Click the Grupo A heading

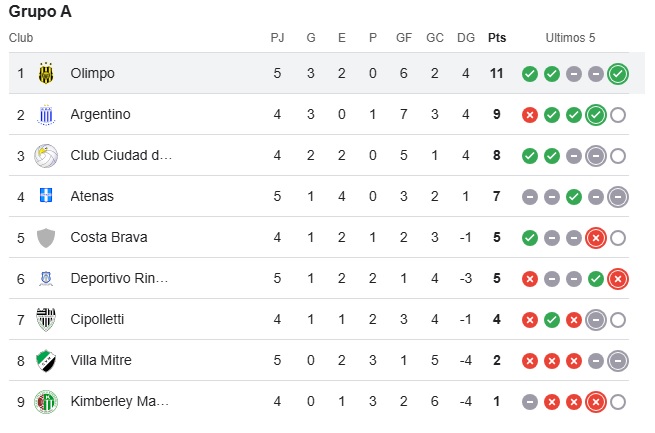coord(40,12)
